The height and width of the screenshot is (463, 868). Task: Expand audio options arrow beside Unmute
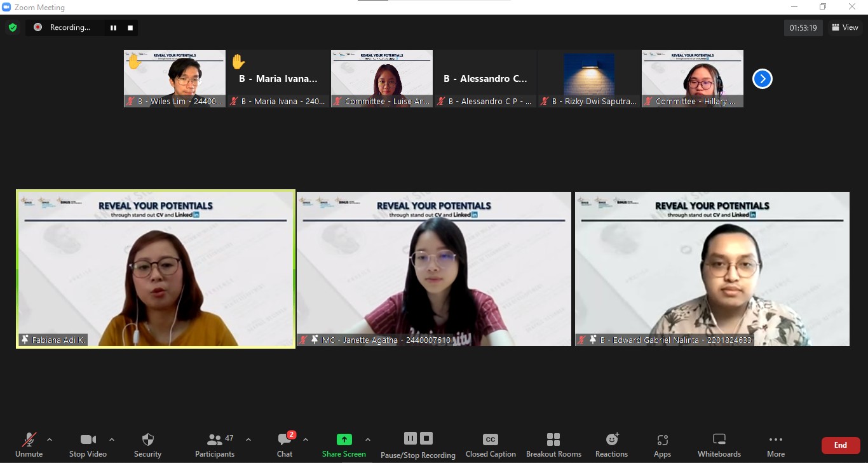pyautogui.click(x=50, y=440)
